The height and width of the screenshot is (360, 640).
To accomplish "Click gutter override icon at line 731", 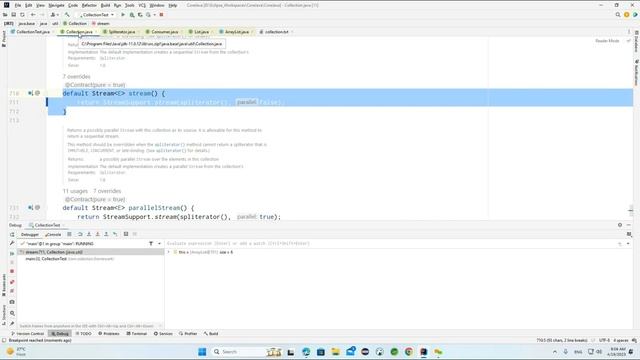I will tap(30, 208).
